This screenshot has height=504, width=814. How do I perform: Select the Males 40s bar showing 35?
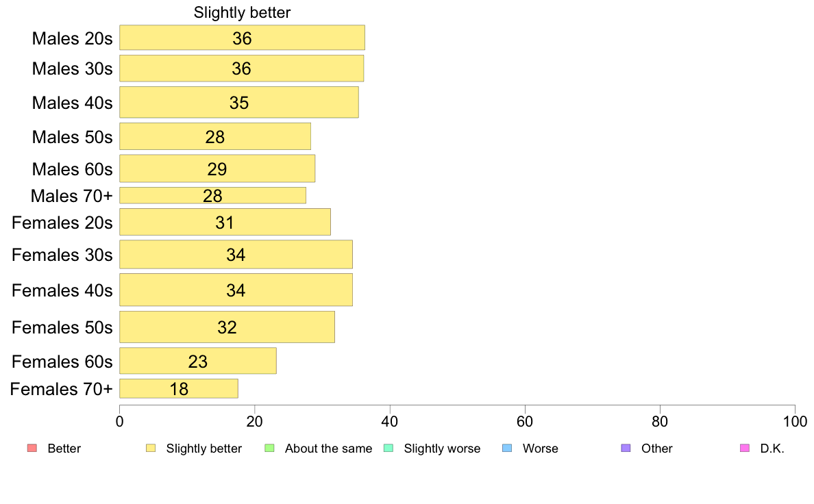(239, 102)
